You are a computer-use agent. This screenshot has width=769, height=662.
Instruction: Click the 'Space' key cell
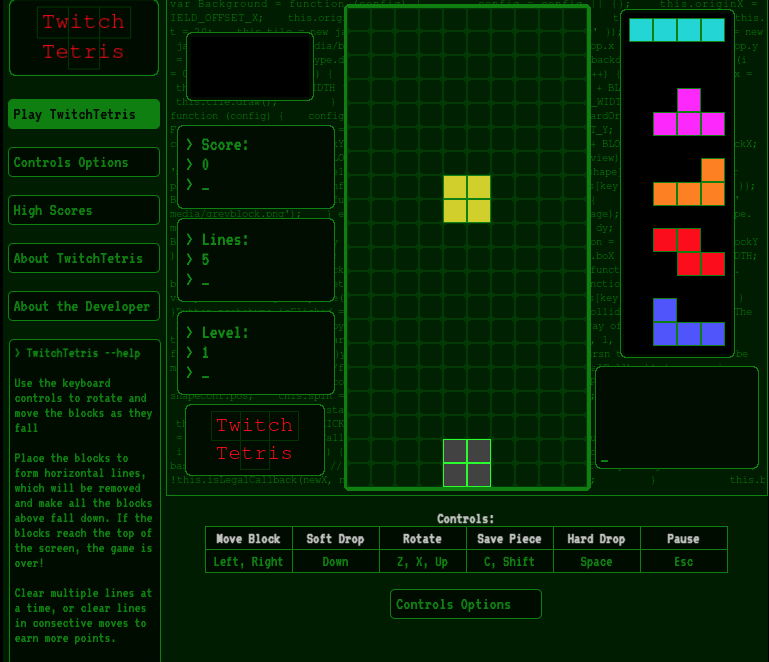pyautogui.click(x=597, y=561)
